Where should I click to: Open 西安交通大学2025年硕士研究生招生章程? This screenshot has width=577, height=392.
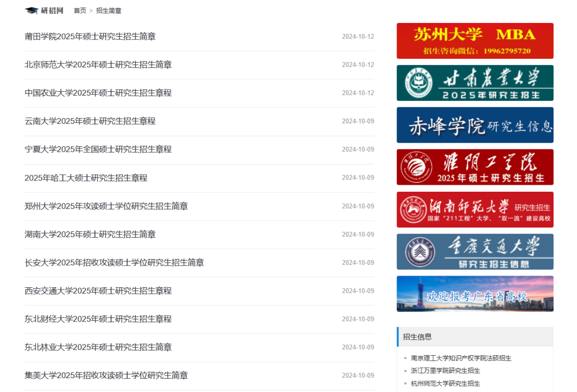pos(98,291)
